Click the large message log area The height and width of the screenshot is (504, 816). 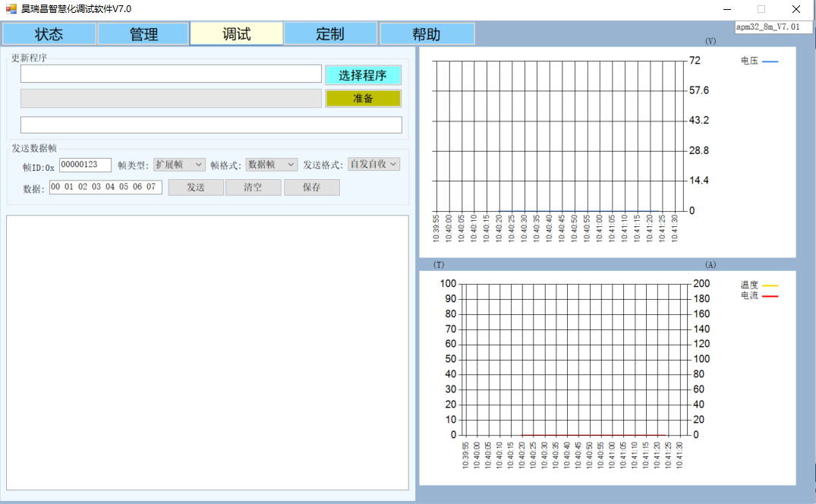click(x=207, y=352)
